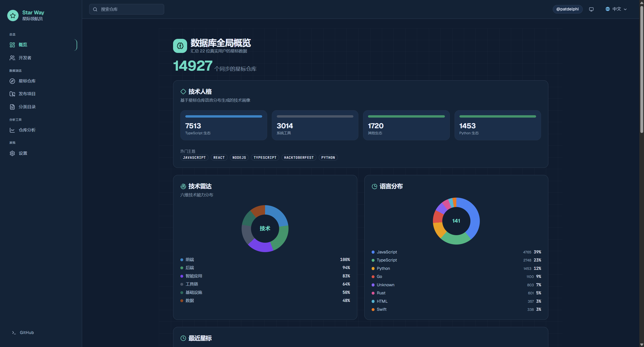Open the GitHub link in sidebar
The image size is (644, 347).
click(x=23, y=333)
